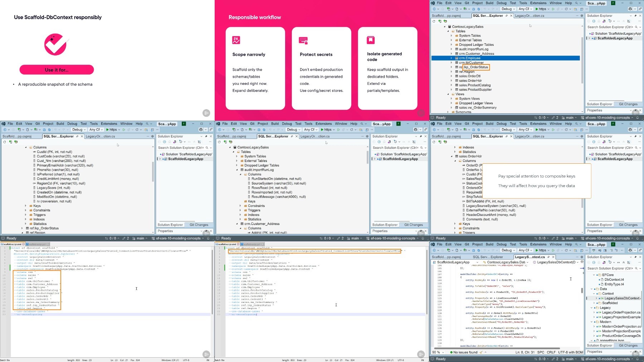Toggle the pin on the LegacyS...ntext.cs tab
The height and width of the screenshot is (362, 644).
[x=548, y=257]
